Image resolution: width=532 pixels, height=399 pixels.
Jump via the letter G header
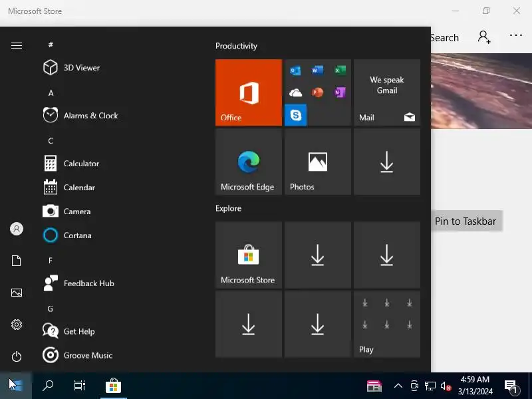point(51,309)
